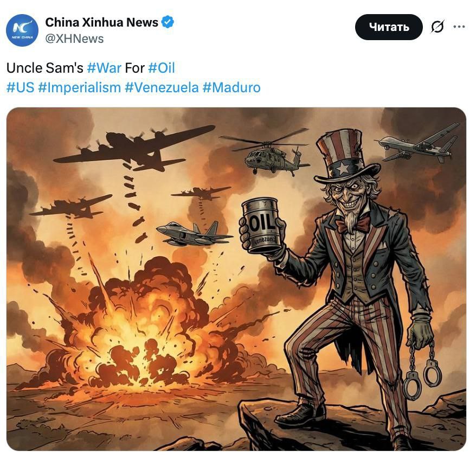Open the China Xinhua News account name
The image size is (476, 459).
pos(101,22)
